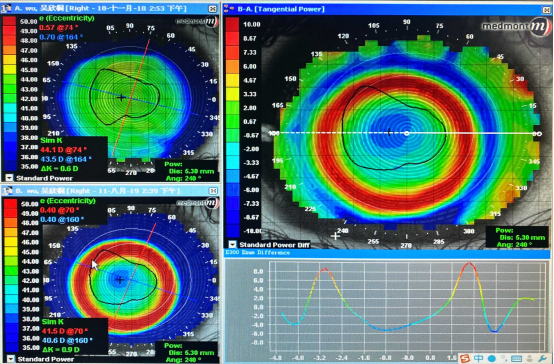Click the Sim K label in exam B
Viewport: 554px width, 364px height.
coord(53,322)
